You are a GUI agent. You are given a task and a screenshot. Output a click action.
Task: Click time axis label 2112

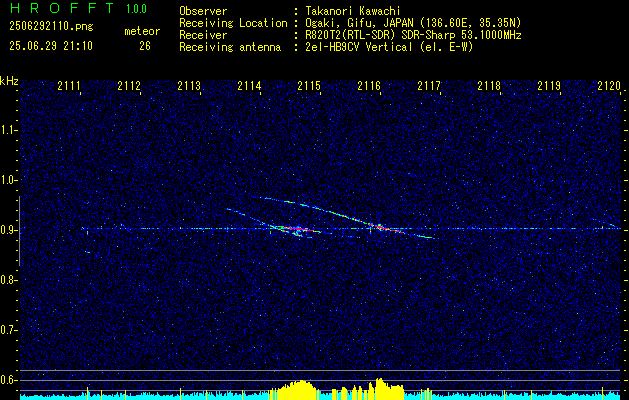tap(129, 86)
